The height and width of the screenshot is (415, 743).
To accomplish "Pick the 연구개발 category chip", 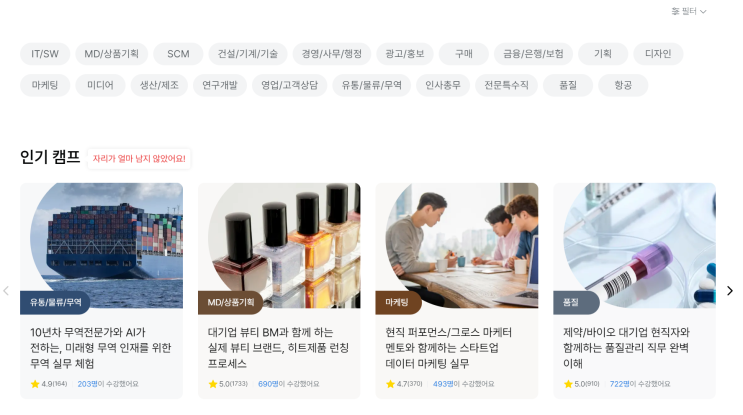I will click(x=220, y=85).
